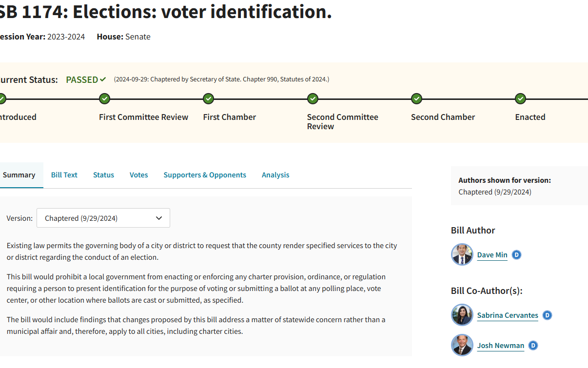The height and width of the screenshot is (368, 588).
Task: Click Josh Newman's profile photo
Action: (x=462, y=345)
